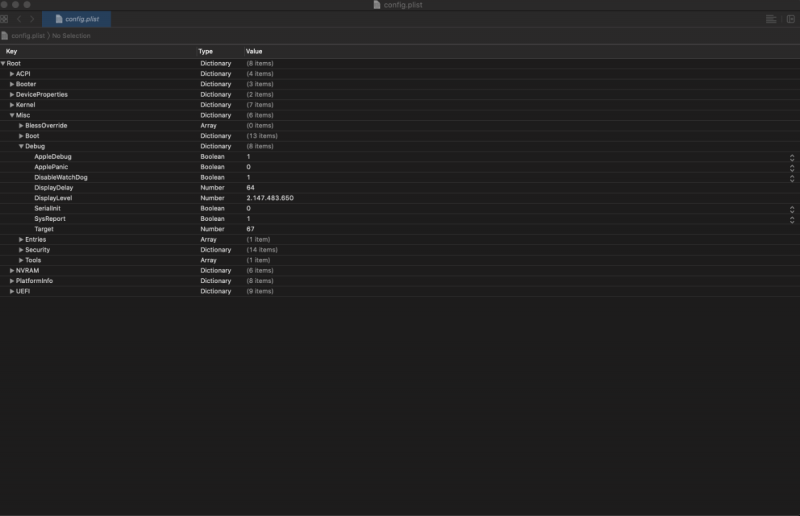The width and height of the screenshot is (800, 516).
Task: Click ACPI's (4 items) value
Action: click(x=260, y=74)
